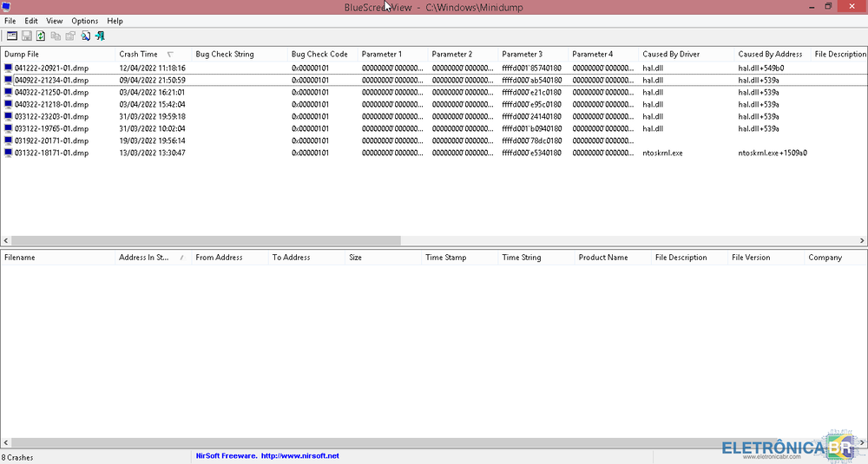Open the Advanced Options toolbar icon

pyautogui.click(x=12, y=36)
